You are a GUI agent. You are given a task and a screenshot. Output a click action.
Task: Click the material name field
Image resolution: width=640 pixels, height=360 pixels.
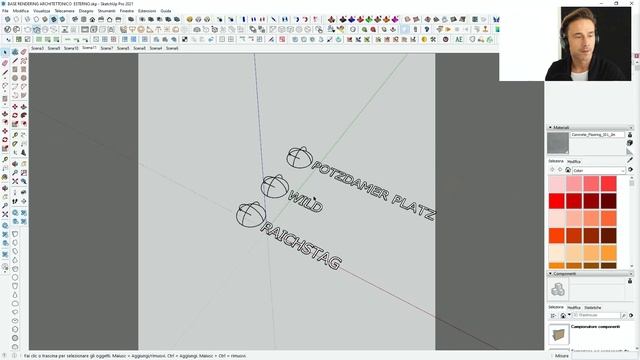click(x=598, y=135)
